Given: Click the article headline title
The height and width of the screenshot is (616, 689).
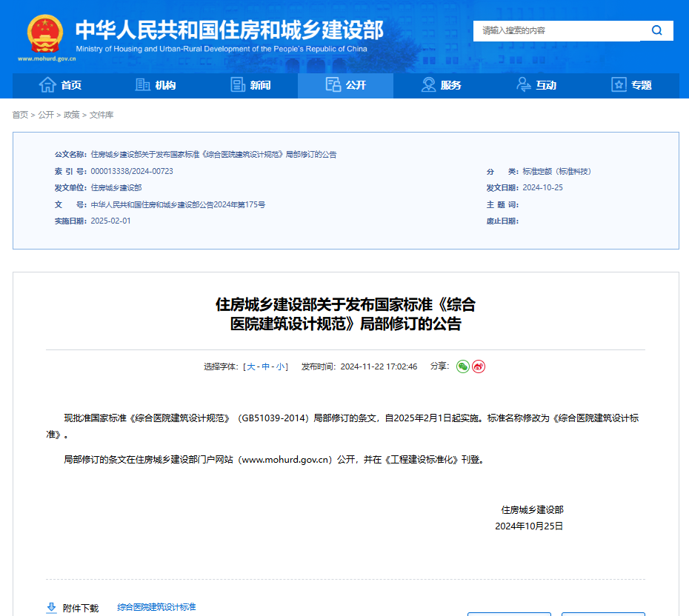Looking at the screenshot, I should [345, 314].
